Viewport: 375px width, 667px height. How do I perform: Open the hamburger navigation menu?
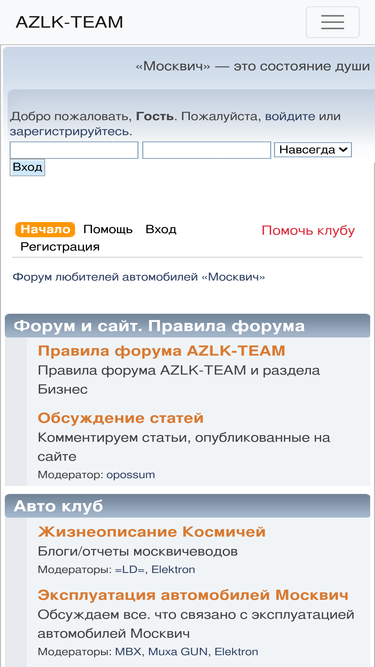pyautogui.click(x=332, y=22)
